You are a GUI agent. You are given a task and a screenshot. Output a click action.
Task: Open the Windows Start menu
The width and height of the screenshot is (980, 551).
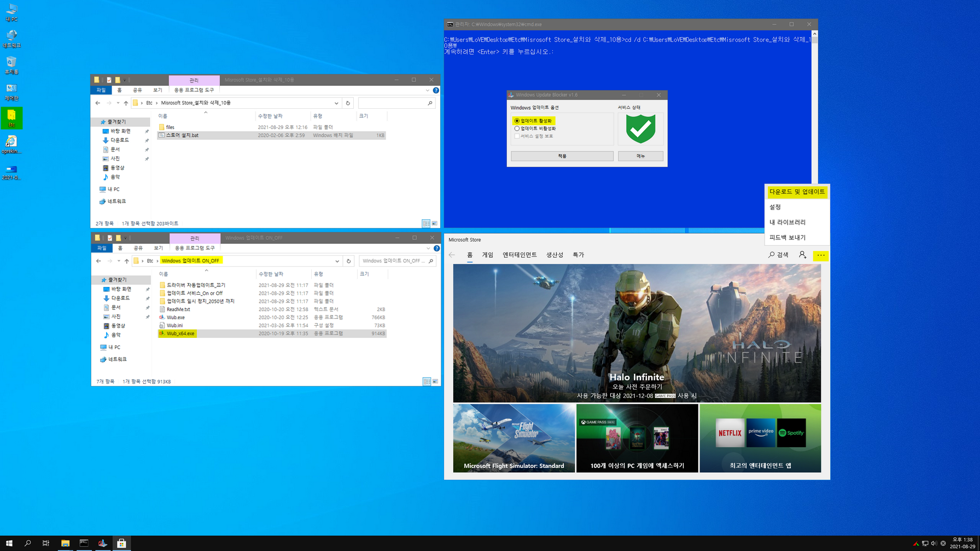[x=9, y=543]
